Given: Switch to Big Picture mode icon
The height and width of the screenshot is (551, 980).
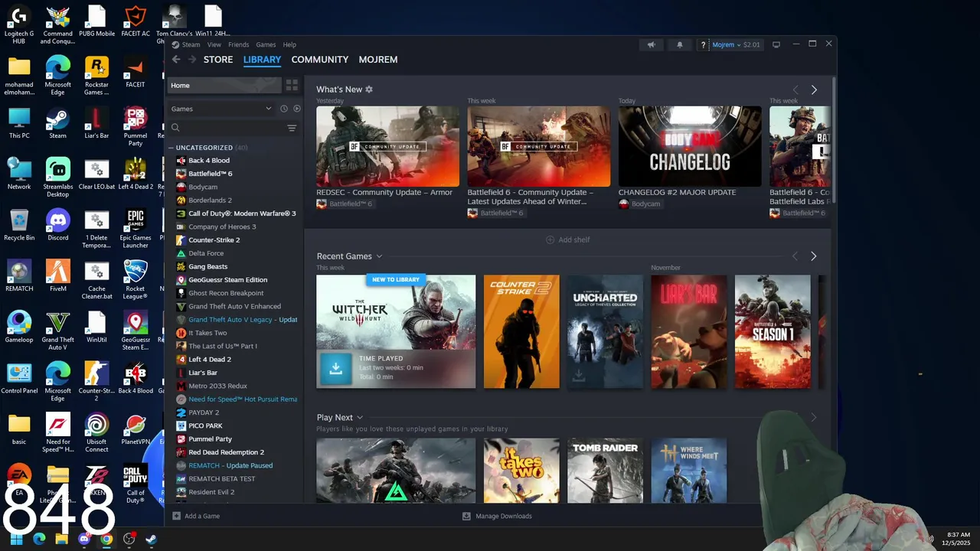Looking at the screenshot, I should coord(776,44).
